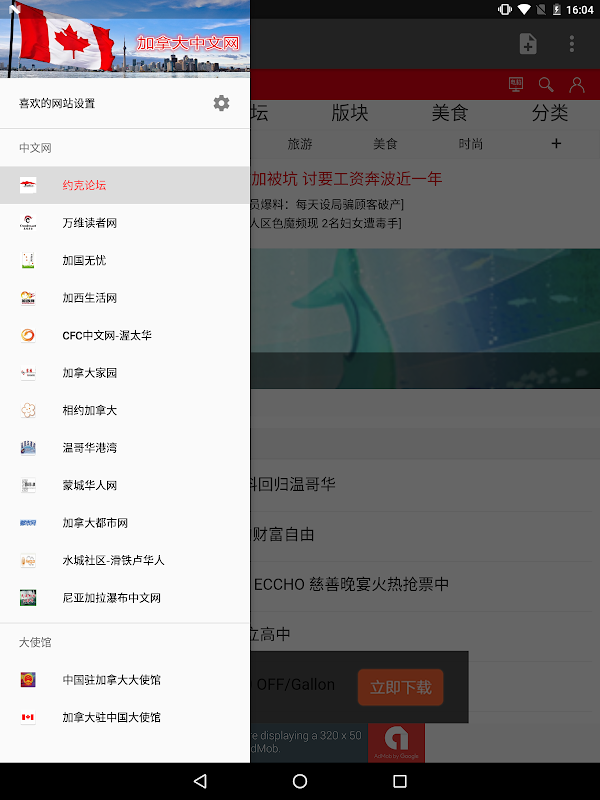The width and height of the screenshot is (600, 800).
Task: Open the 2名妇女遭毒手 news link
Action: 326,223
